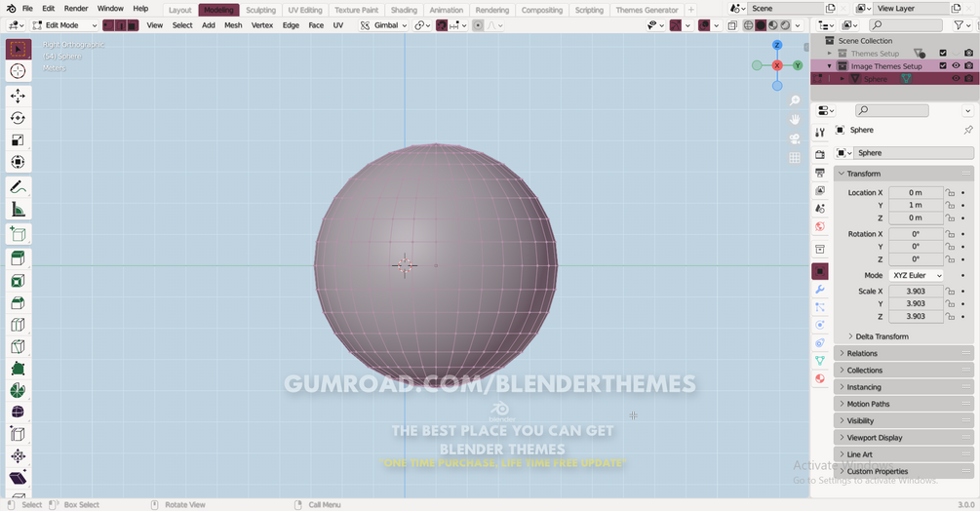
Task: Open the XYZ Euler rotation mode dropdown
Action: point(916,275)
